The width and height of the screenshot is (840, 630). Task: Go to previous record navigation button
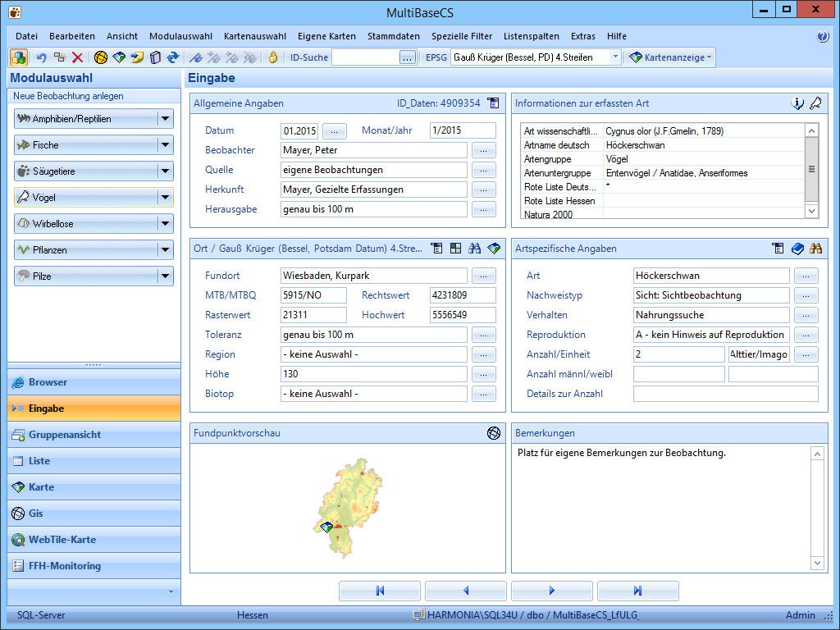pyautogui.click(x=466, y=591)
